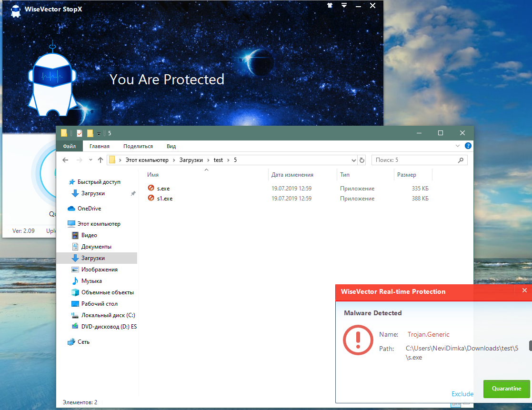Image resolution: width=532 pixels, height=410 pixels.
Task: Click the Ver: 2.09 version label
Action: (23, 230)
